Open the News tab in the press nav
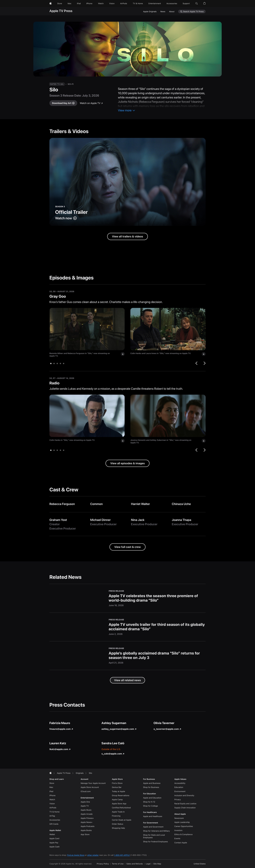The image size is (255, 868). click(x=163, y=11)
